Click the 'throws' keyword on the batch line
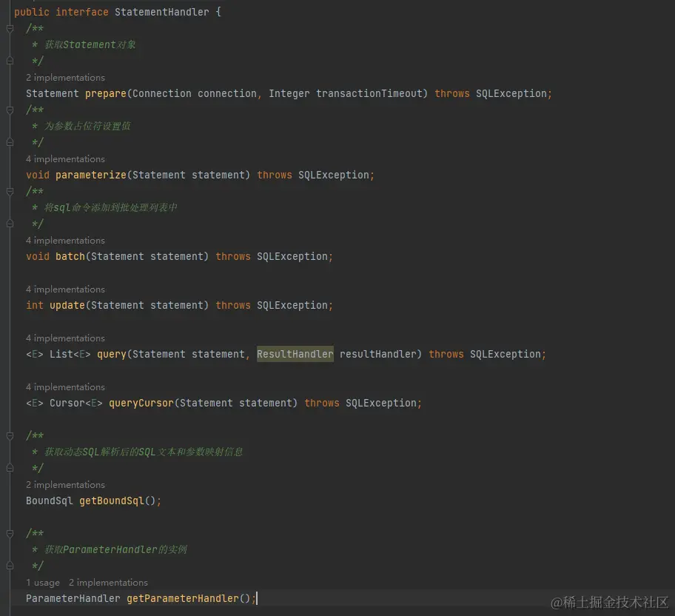The height and width of the screenshot is (616, 675). tap(233, 256)
